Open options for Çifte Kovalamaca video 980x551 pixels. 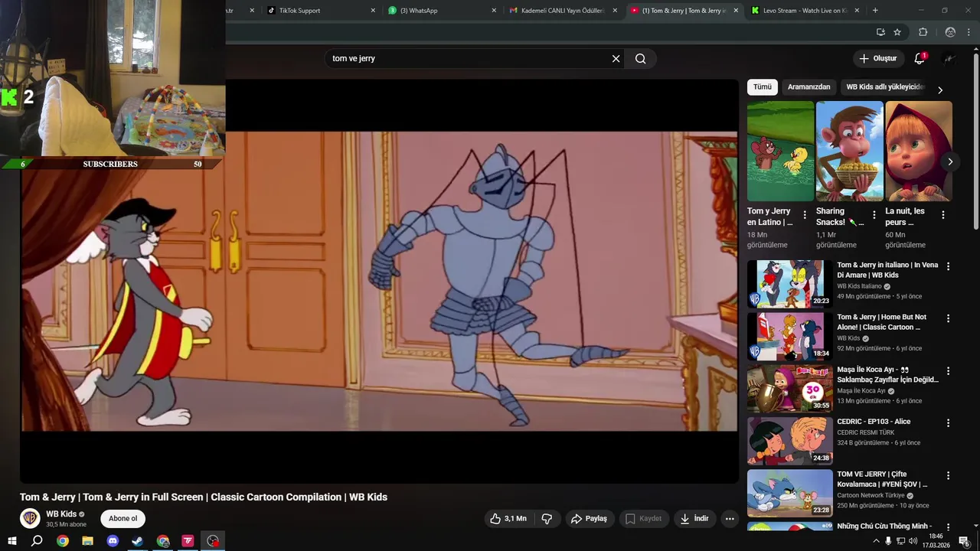click(x=948, y=475)
